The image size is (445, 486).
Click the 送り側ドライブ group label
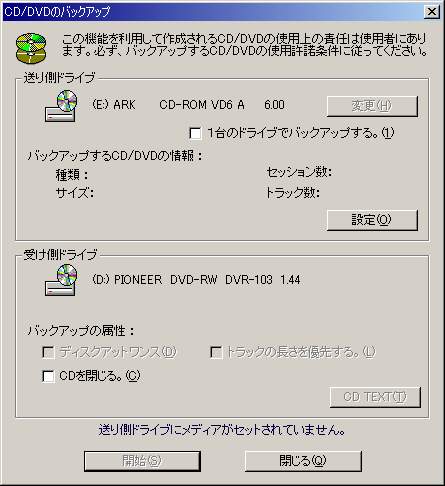59,78
